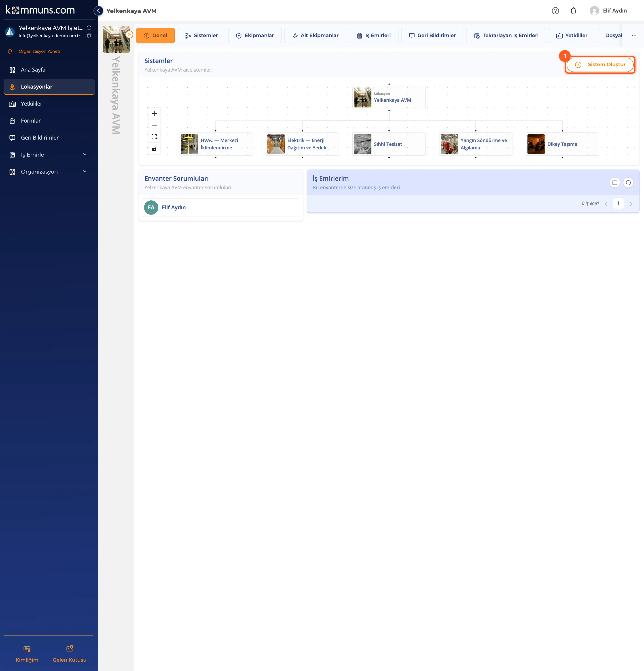Toggle diagram interactivity lock
Image resolution: width=644 pixels, height=671 pixels.
point(154,149)
